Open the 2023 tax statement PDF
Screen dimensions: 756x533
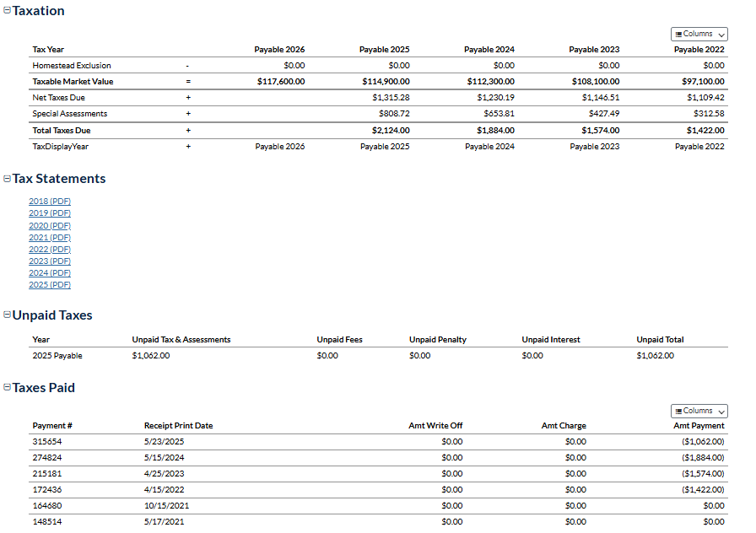(x=50, y=261)
